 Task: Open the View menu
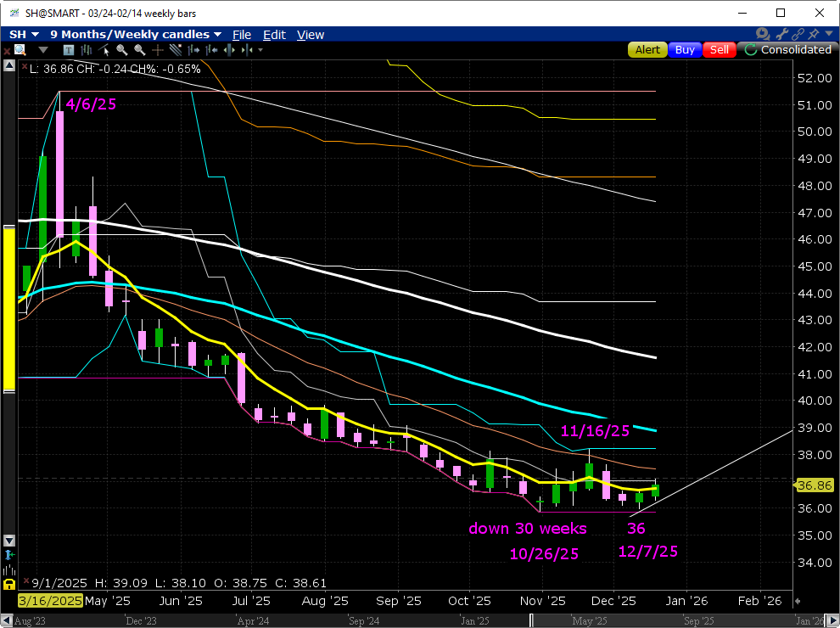click(311, 35)
